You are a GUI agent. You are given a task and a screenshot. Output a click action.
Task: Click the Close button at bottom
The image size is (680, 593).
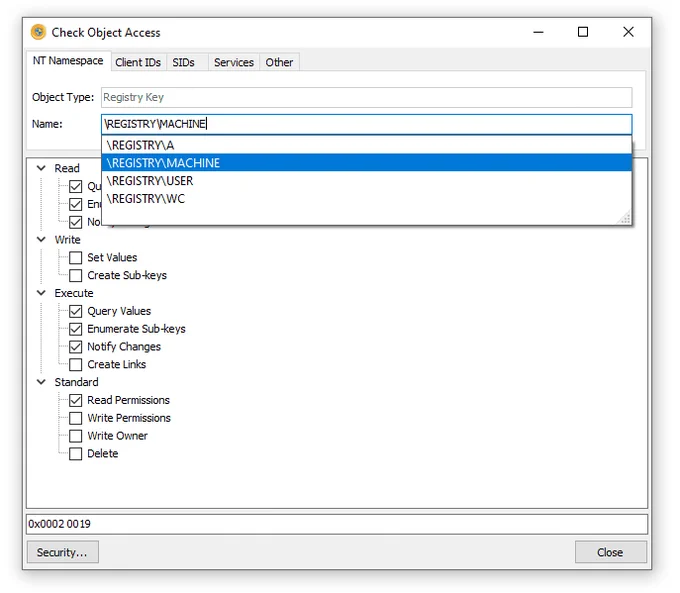click(611, 552)
